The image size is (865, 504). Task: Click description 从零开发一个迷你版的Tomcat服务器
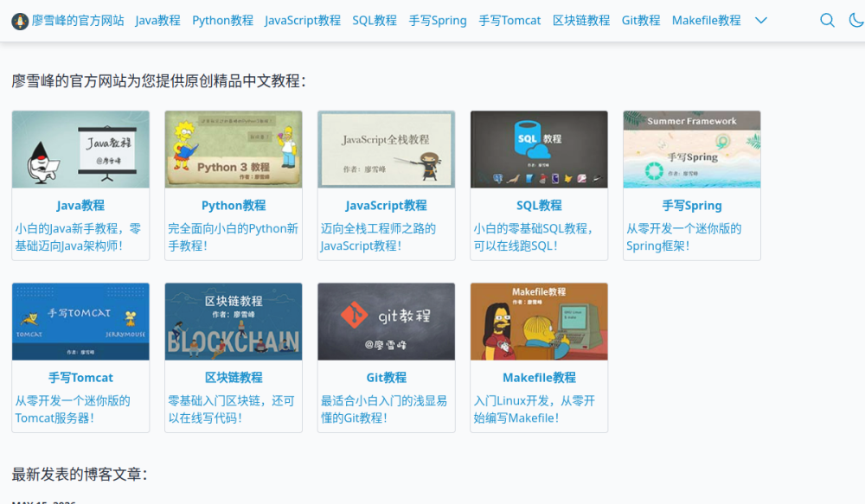73,409
